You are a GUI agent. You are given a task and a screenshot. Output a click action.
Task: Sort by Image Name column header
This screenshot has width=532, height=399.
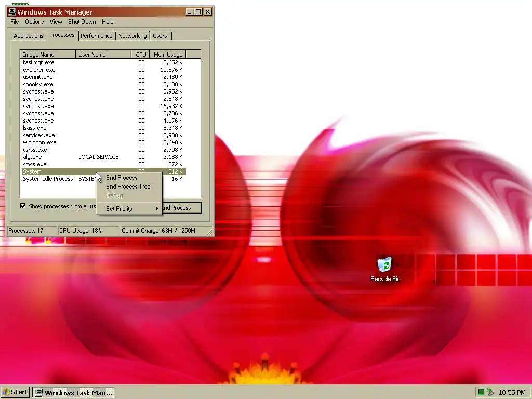pos(48,54)
